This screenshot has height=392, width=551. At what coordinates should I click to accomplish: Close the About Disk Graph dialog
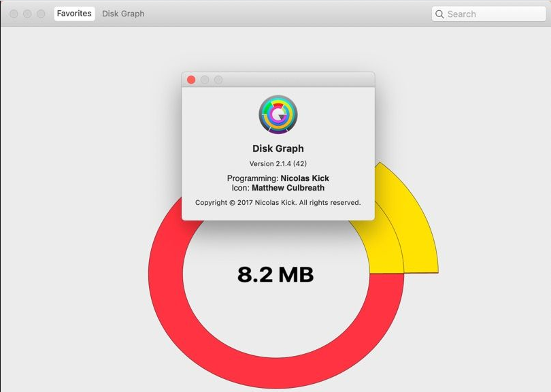pyautogui.click(x=191, y=80)
